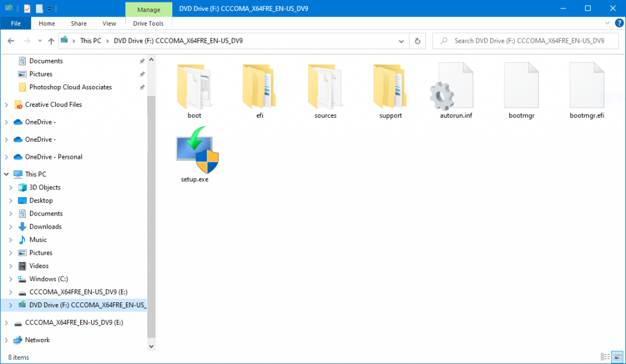Collapse the This PC tree node
The width and height of the screenshot is (626, 364).
click(x=6, y=174)
